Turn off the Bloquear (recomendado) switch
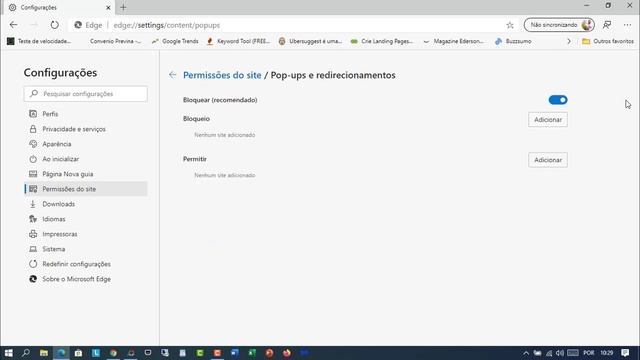 (x=558, y=100)
